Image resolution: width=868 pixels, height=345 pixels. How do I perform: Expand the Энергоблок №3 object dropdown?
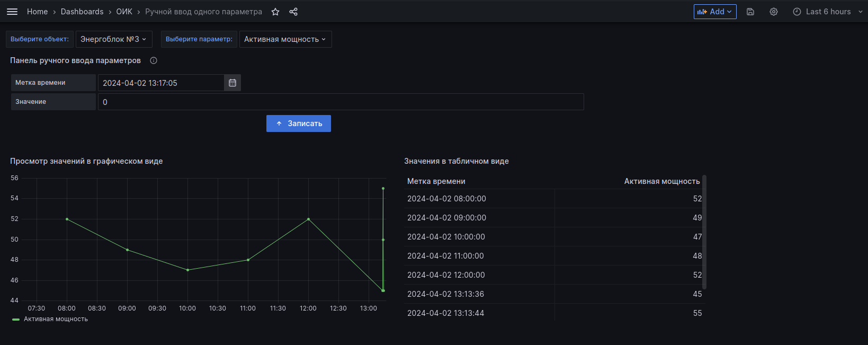pyautogui.click(x=113, y=39)
